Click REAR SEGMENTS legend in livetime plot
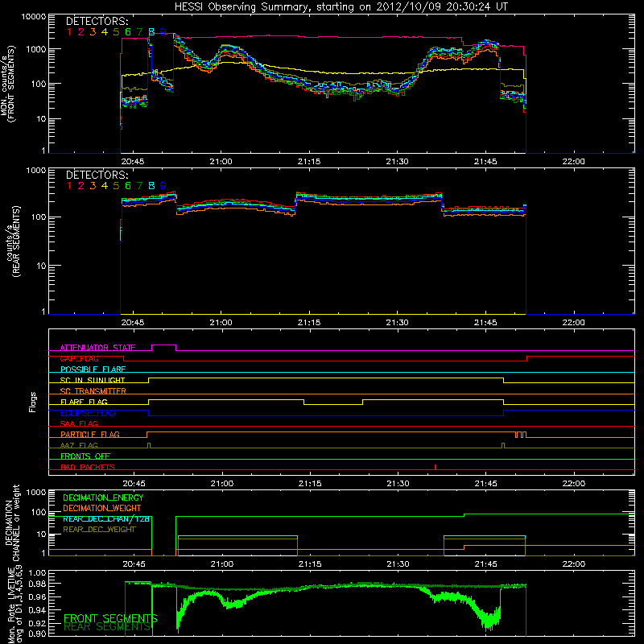This screenshot has width=644, height=644. pyautogui.click(x=108, y=627)
